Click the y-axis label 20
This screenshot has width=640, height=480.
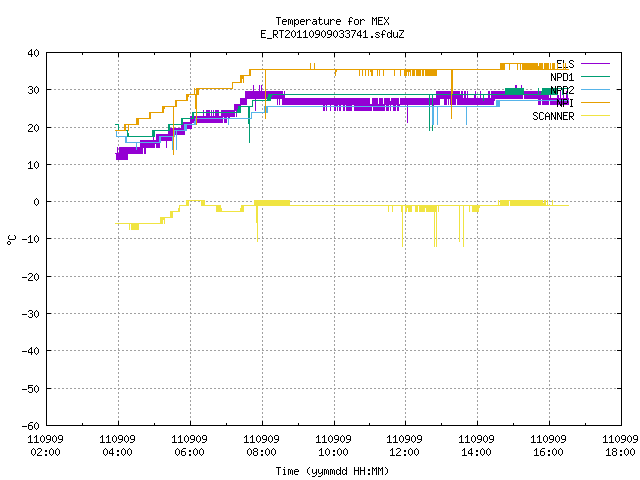33,128
